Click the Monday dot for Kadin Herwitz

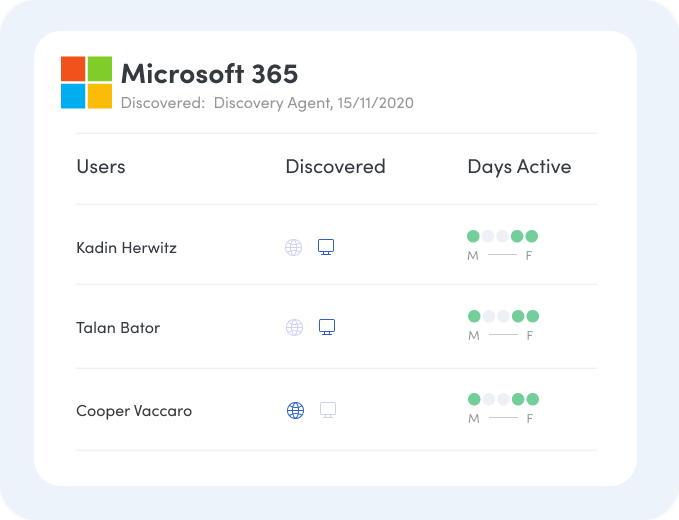point(473,236)
